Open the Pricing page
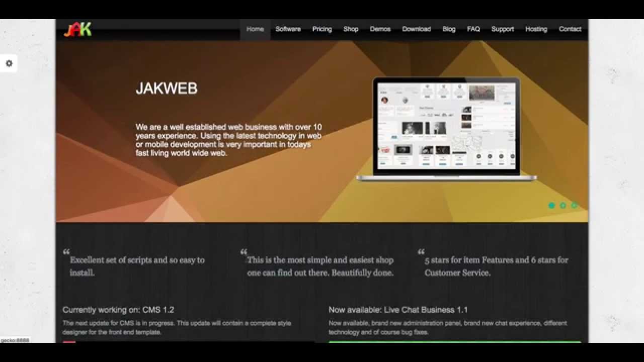Viewport: 644px width, 362px height. (x=322, y=29)
